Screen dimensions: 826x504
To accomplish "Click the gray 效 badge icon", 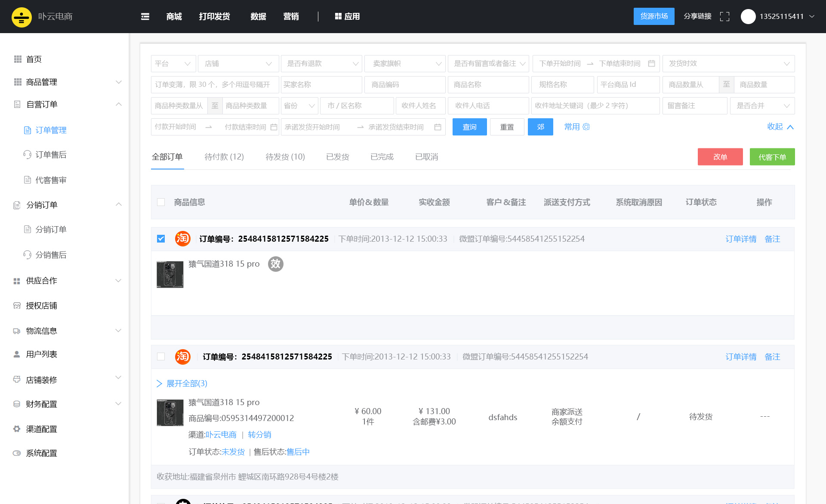I will pos(276,264).
